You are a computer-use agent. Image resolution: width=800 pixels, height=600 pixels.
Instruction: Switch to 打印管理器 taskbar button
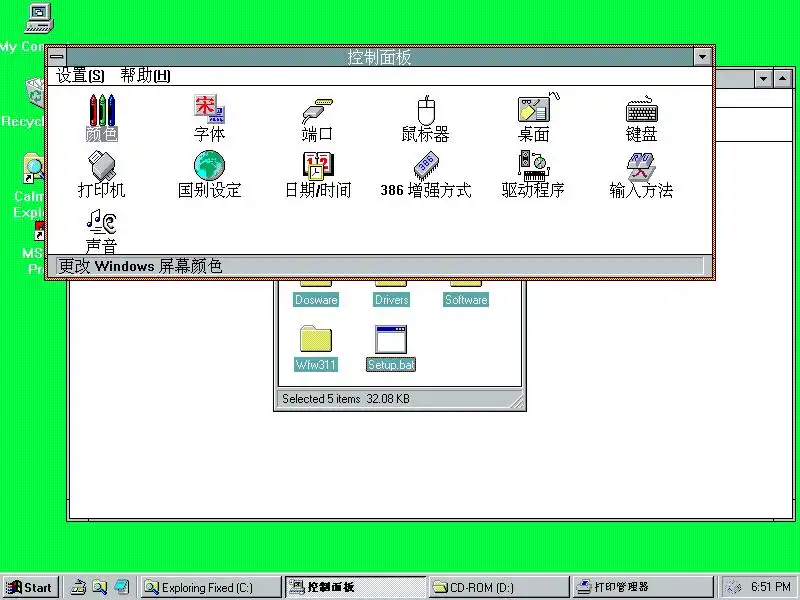point(643,587)
